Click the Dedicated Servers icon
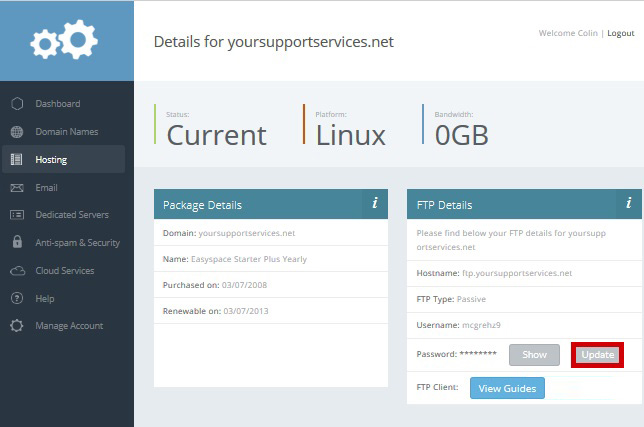 [x=17, y=215]
